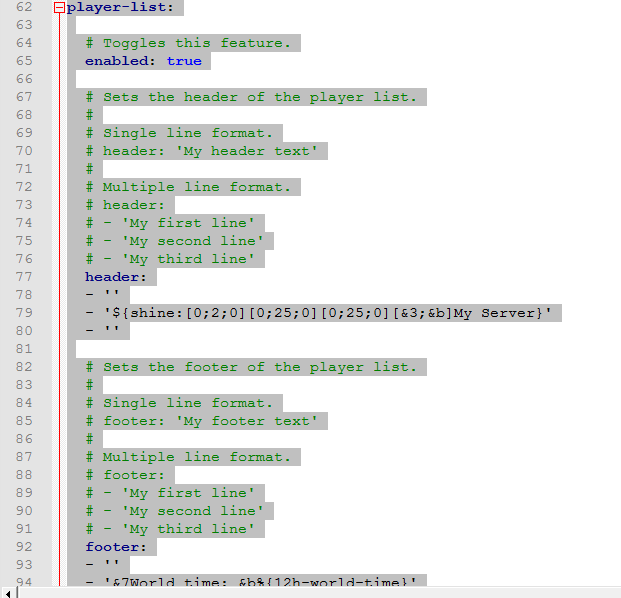Screen dimensions: 621x598
Task: Click the left arrow of horizontal scrollbar
Action: [x=7, y=591]
